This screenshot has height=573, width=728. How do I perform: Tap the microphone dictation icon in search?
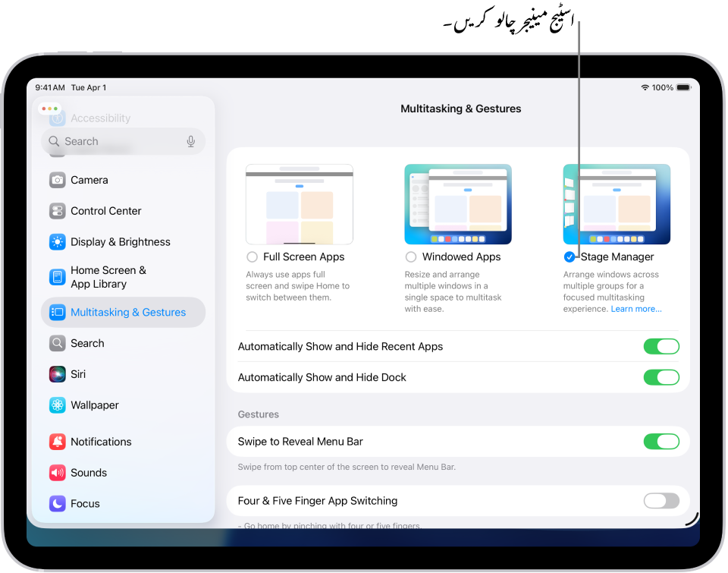click(191, 141)
